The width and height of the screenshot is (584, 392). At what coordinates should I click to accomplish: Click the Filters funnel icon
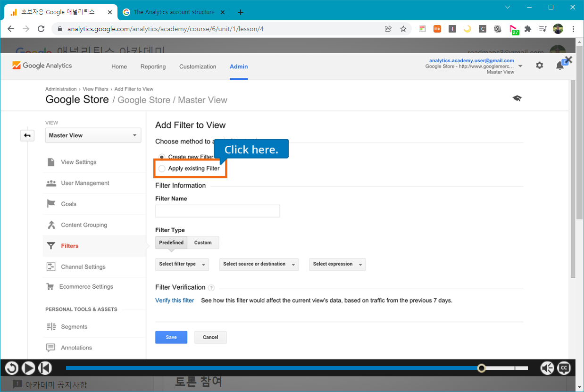click(x=51, y=246)
